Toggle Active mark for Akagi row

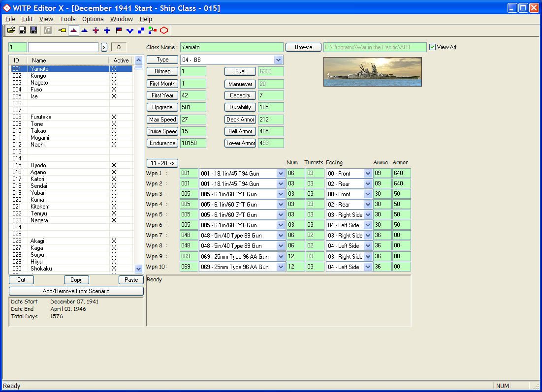pos(114,241)
